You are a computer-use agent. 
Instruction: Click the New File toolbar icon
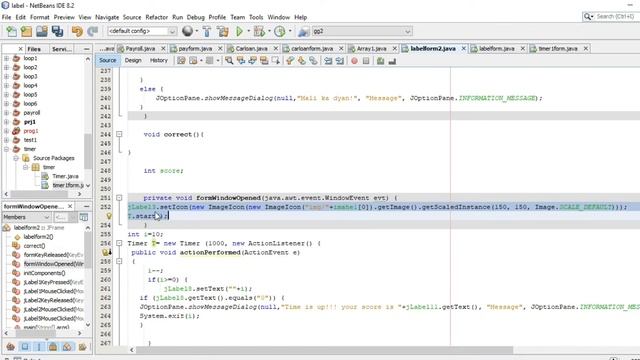11,31
